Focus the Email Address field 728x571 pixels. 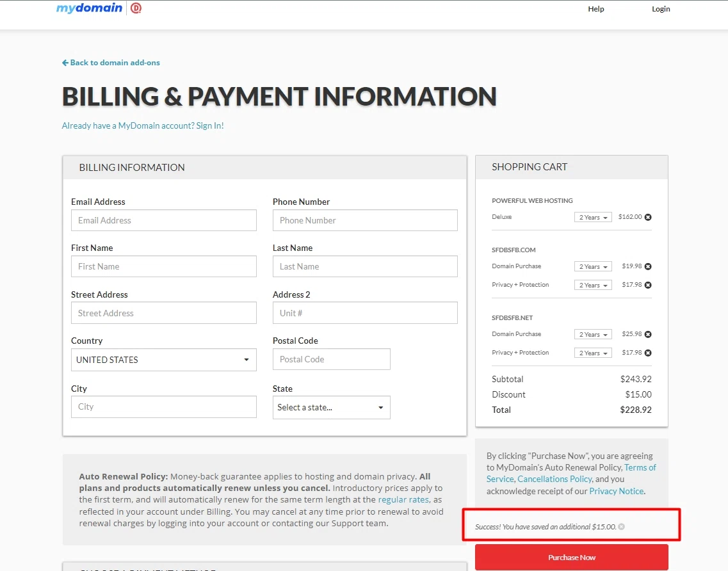(x=163, y=220)
